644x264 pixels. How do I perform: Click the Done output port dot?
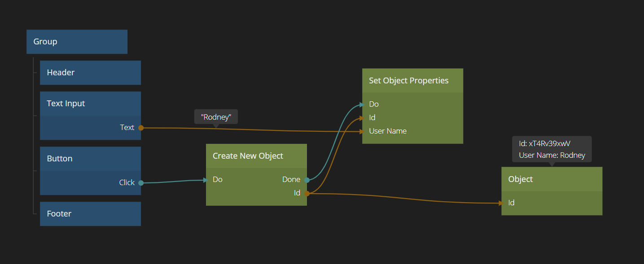[x=307, y=180]
